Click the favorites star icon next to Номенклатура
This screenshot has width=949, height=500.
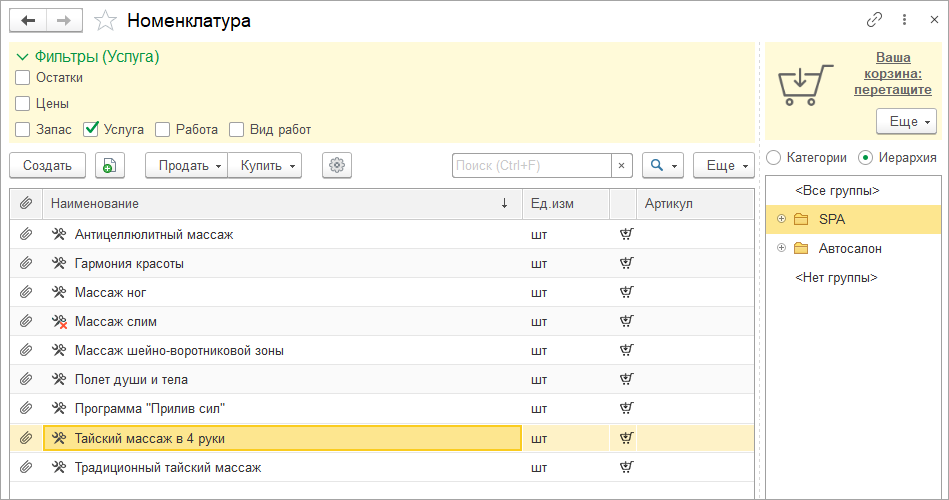point(105,20)
